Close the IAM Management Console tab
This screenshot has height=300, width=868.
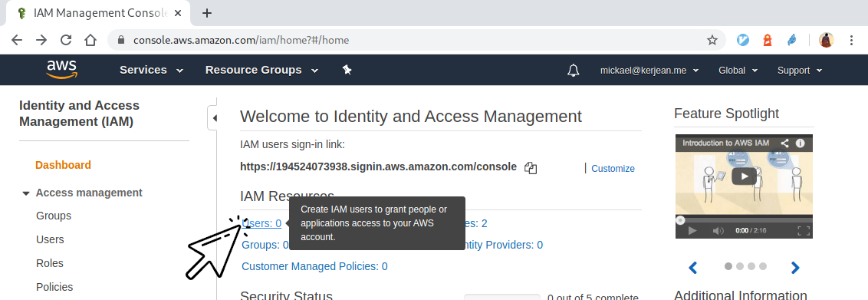coord(178,13)
